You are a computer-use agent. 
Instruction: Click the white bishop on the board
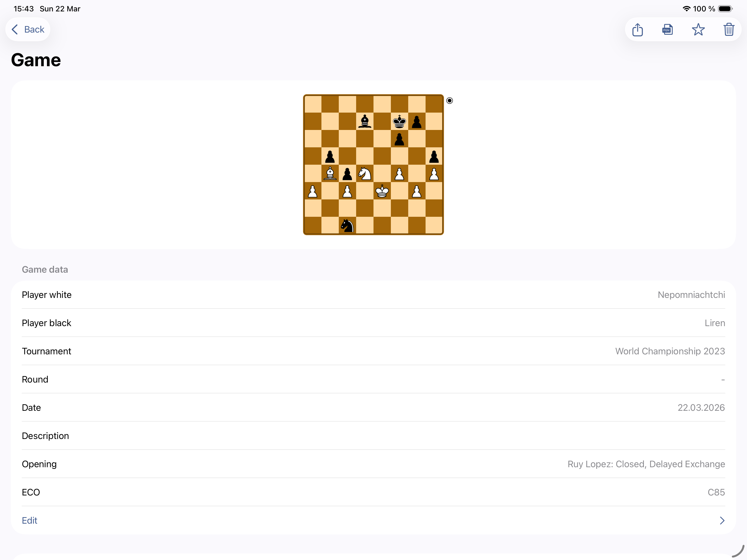(x=330, y=173)
